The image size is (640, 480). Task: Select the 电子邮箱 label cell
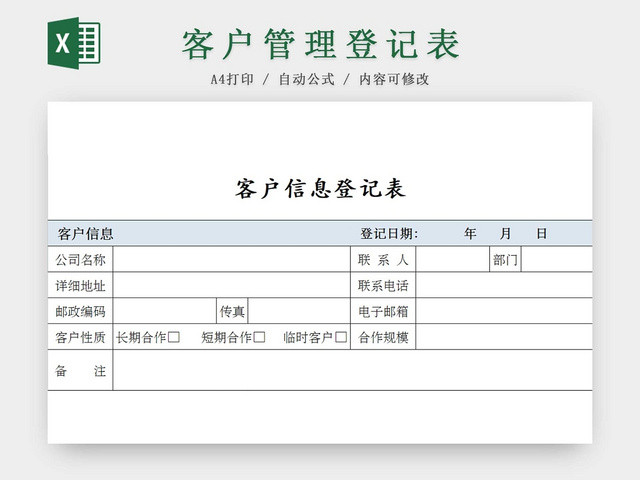[383, 311]
